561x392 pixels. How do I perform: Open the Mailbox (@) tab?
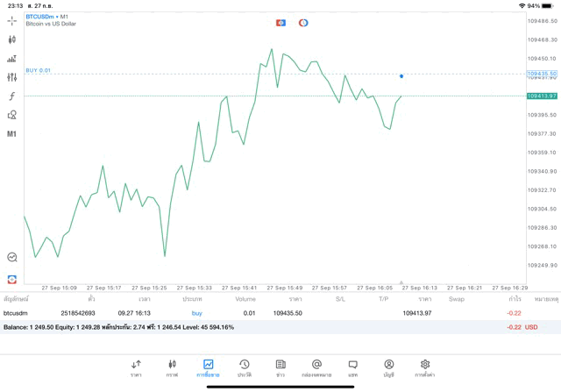tap(316, 367)
